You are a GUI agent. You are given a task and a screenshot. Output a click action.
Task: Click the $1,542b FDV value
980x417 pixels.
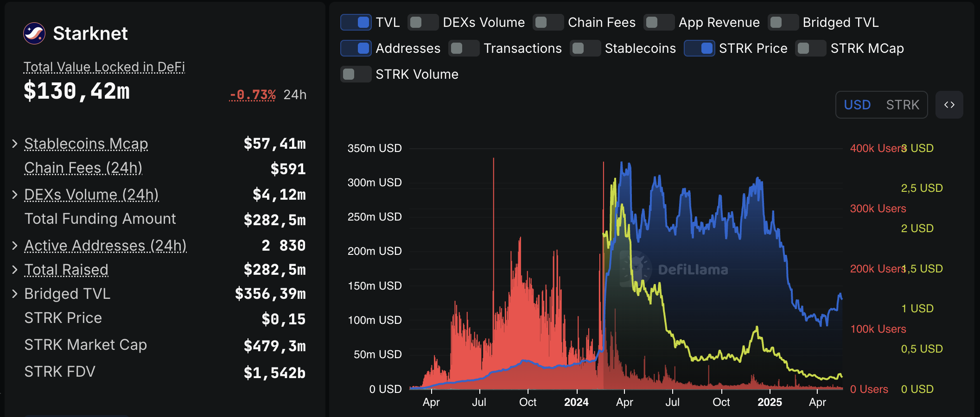pyautogui.click(x=275, y=373)
